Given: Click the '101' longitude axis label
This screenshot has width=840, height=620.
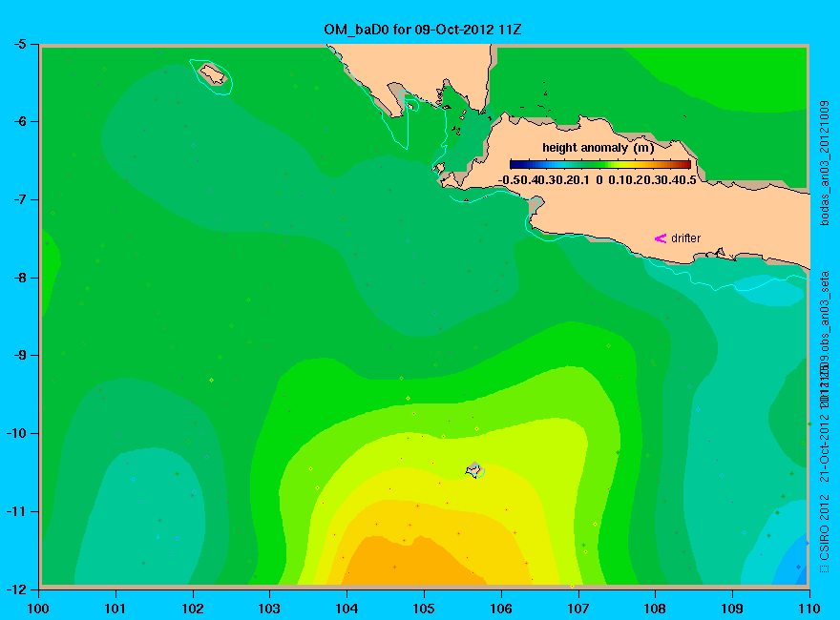Looking at the screenshot, I should (115, 609).
